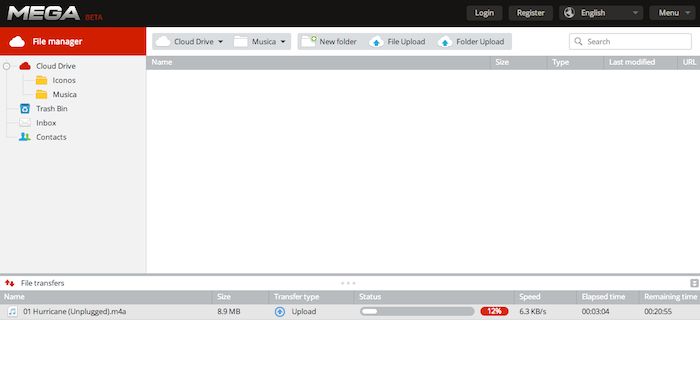Click the File Upload cloud icon
The width and height of the screenshot is (700, 384).
(376, 42)
